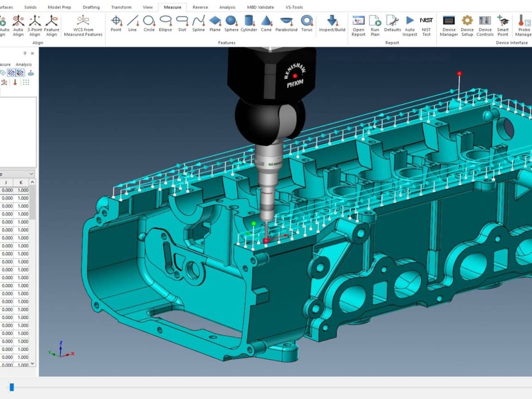Screen dimensions: 532x399
Task: Click the WCS from Measured Features tool
Action: pyautogui.click(x=82, y=23)
